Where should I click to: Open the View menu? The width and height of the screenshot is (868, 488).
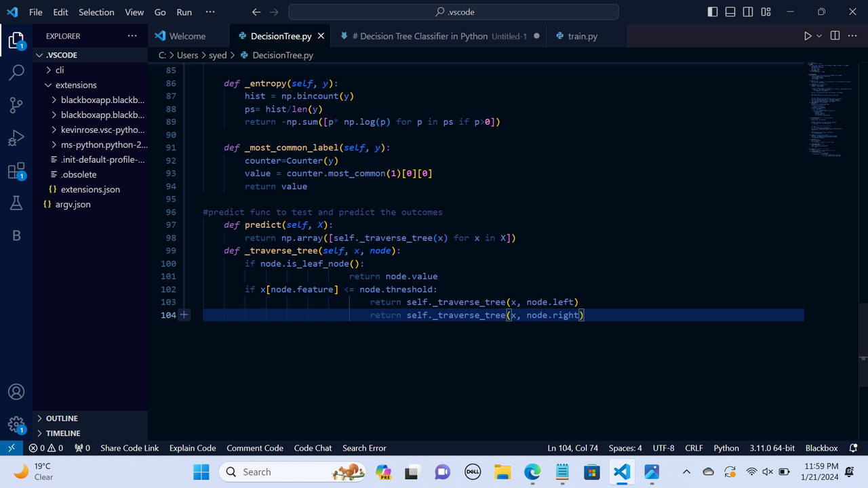click(134, 12)
